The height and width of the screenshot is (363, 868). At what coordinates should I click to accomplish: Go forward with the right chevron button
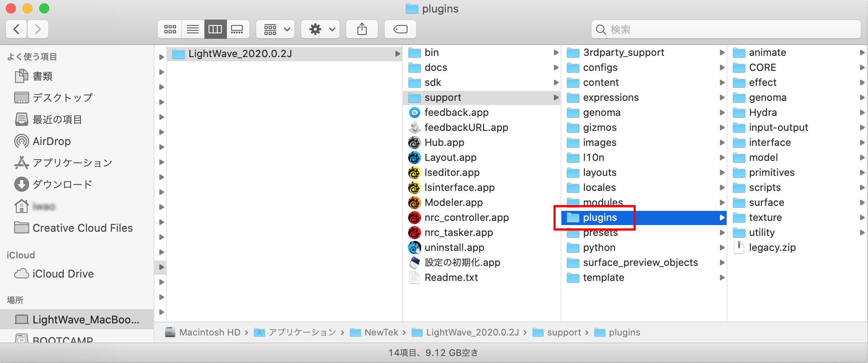[38, 29]
